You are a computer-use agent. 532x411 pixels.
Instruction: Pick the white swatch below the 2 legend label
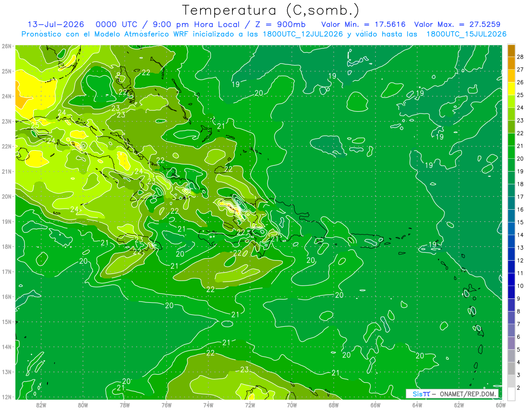point(511,394)
